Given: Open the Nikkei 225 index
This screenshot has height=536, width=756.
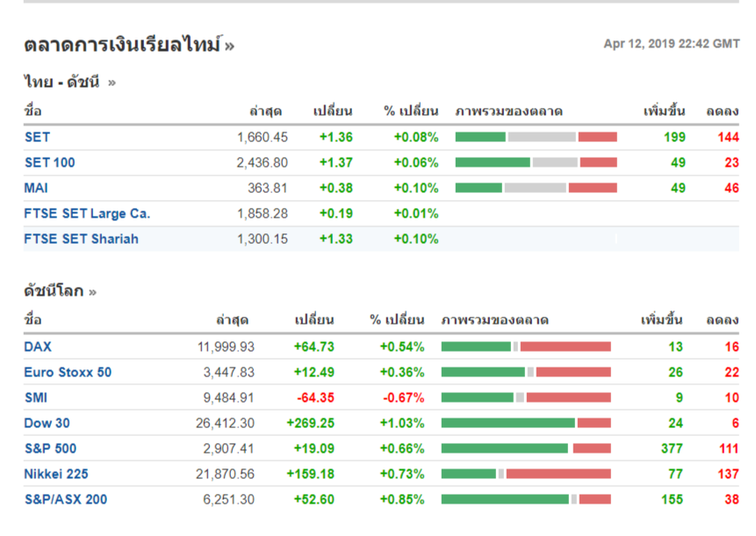Looking at the screenshot, I should (x=56, y=474).
